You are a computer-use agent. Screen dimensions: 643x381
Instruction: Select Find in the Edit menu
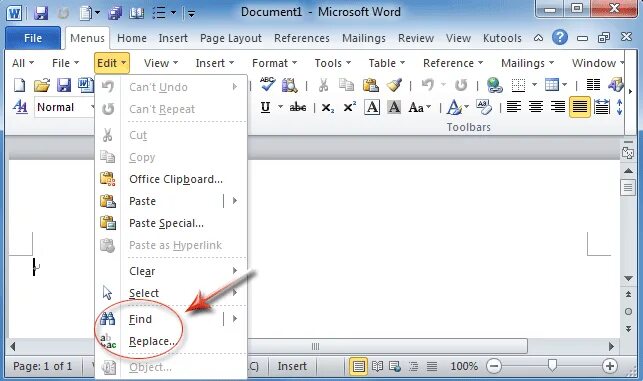click(140, 319)
